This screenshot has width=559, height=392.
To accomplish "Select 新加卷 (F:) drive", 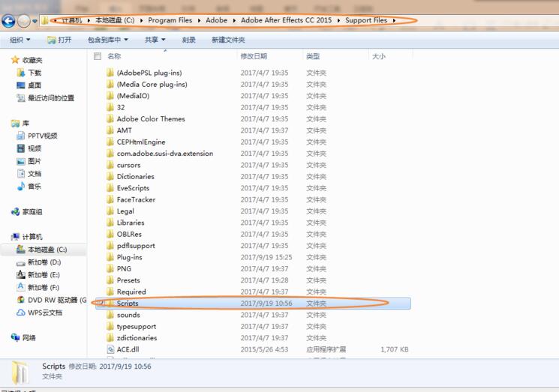I will point(44,287).
